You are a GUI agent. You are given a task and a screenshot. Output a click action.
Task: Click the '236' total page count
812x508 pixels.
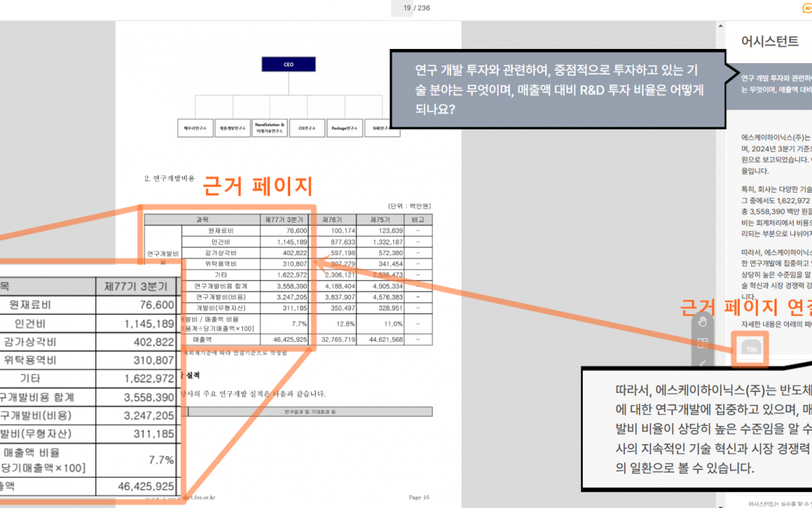coord(423,8)
